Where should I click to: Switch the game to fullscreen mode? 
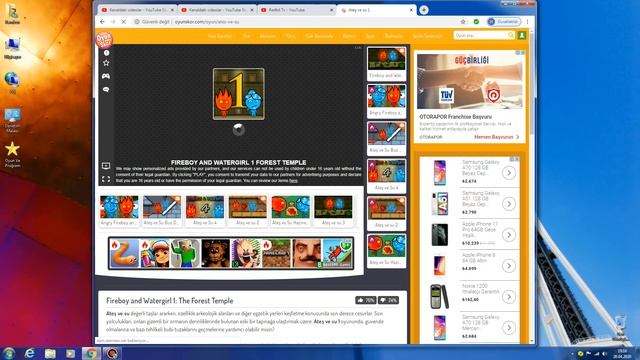coord(106,179)
